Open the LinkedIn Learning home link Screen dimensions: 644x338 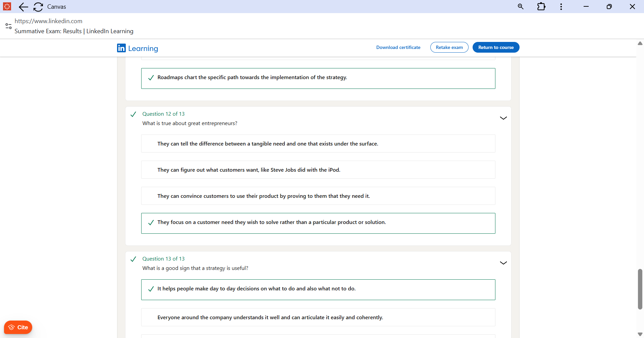point(138,48)
